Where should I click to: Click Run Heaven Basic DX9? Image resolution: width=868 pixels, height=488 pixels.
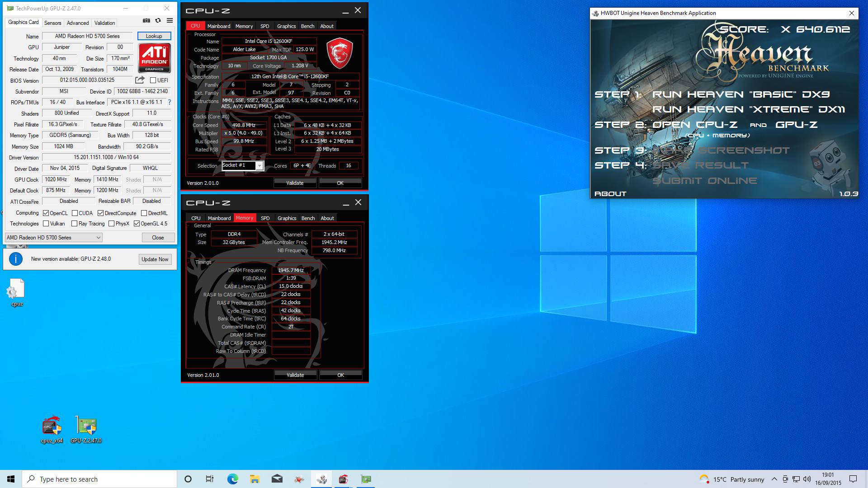(x=741, y=94)
